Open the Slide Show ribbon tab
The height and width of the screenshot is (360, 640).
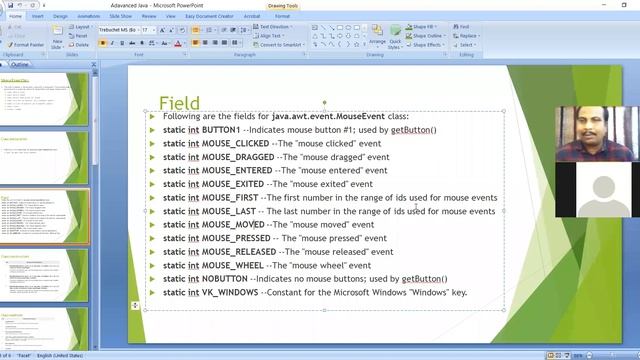coord(120,16)
